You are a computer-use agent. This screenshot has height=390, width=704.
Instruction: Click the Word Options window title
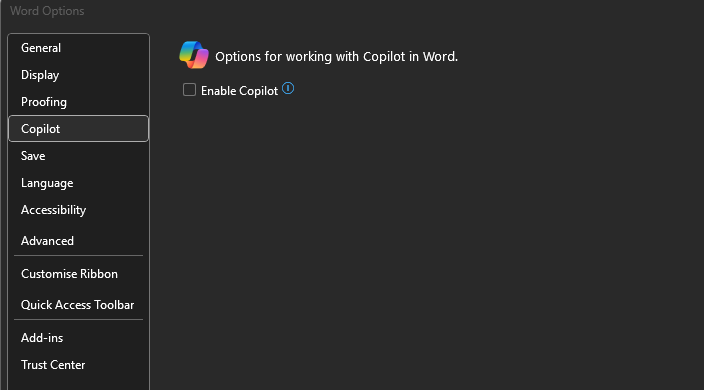pos(47,11)
